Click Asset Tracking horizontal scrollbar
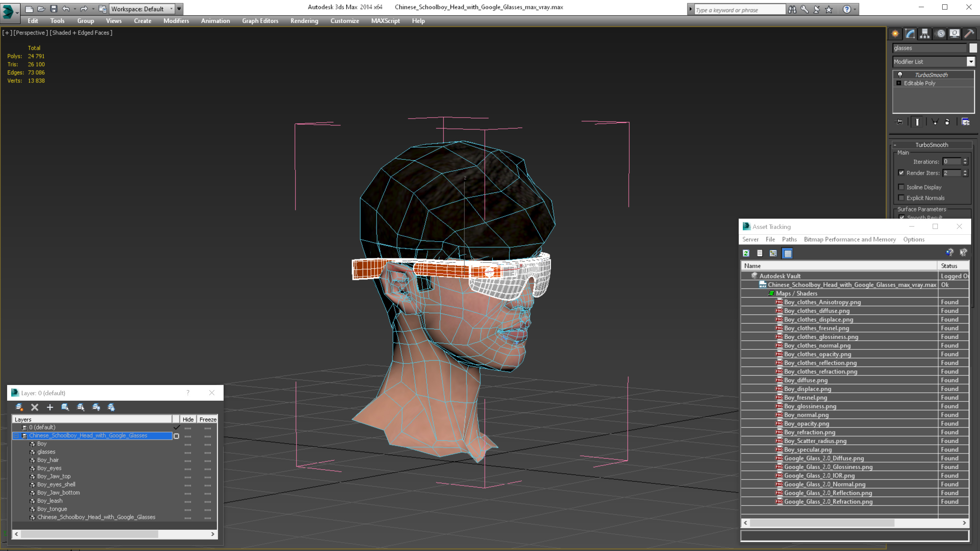The height and width of the screenshot is (551, 980). coord(822,523)
